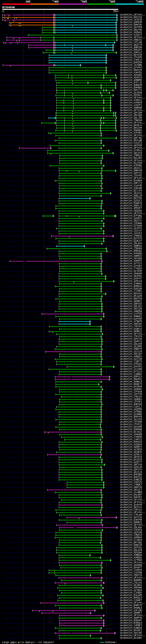Select hit label UniRef100_B0UB94
The width and height of the screenshot is (146, 644).
tap(131, 180)
